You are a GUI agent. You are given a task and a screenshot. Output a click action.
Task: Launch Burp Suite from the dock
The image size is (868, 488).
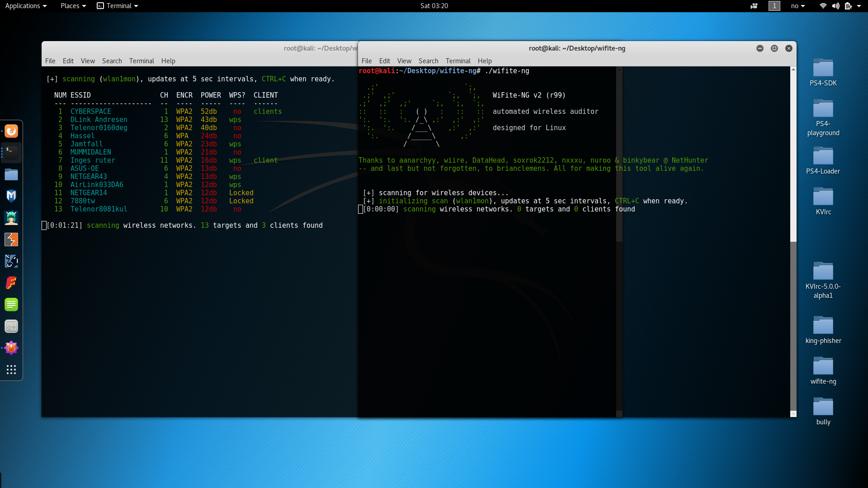click(11, 239)
